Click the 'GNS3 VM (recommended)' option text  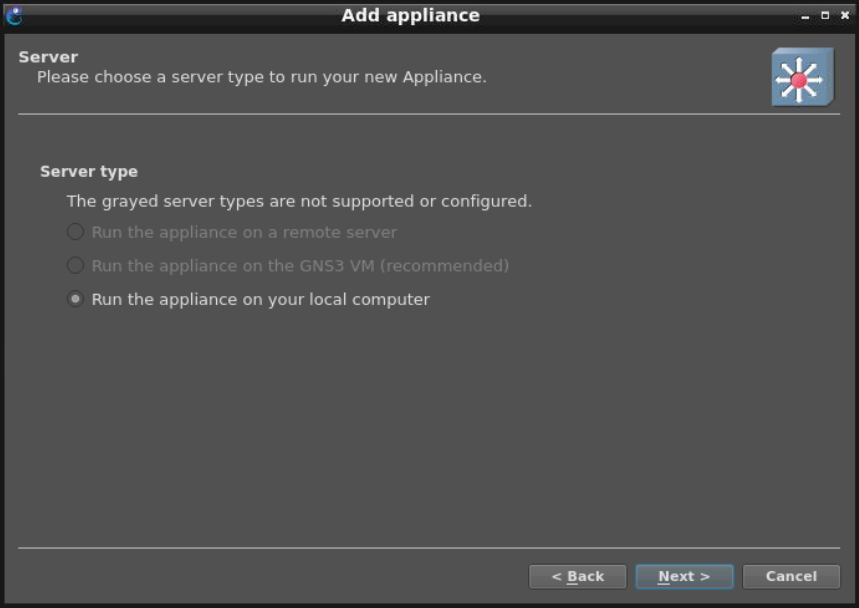point(300,266)
